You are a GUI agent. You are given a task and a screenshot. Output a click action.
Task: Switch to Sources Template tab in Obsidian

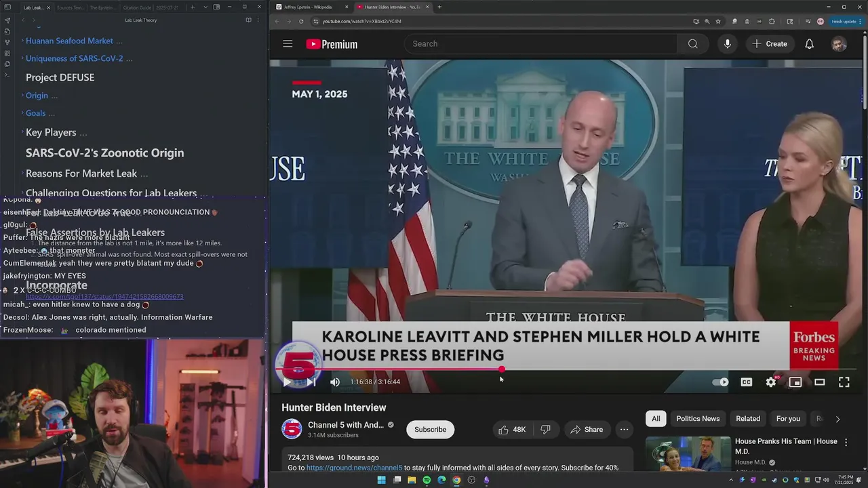[x=71, y=7]
